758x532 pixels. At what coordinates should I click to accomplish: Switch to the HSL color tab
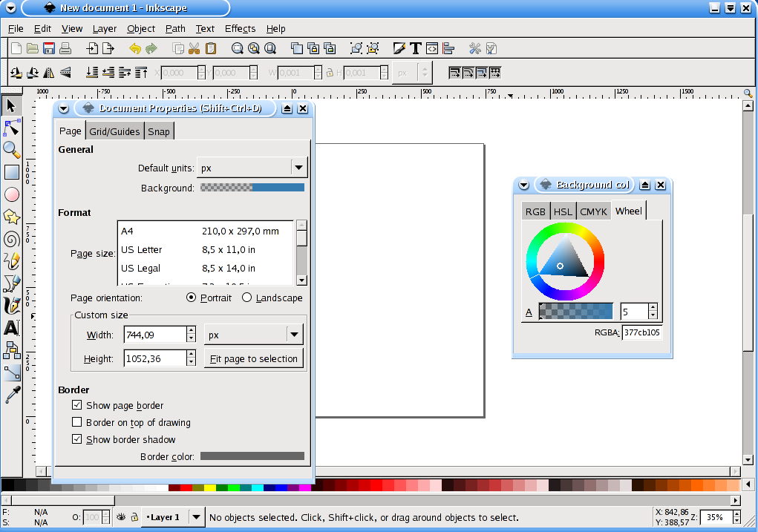(x=563, y=211)
